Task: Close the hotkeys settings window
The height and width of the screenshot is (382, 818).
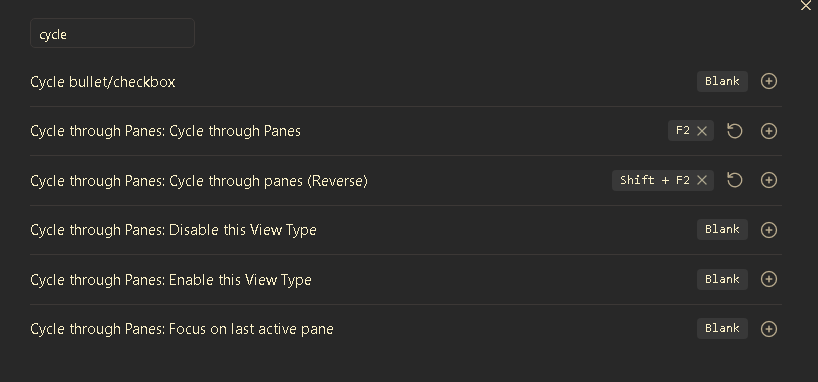Action: [805, 6]
